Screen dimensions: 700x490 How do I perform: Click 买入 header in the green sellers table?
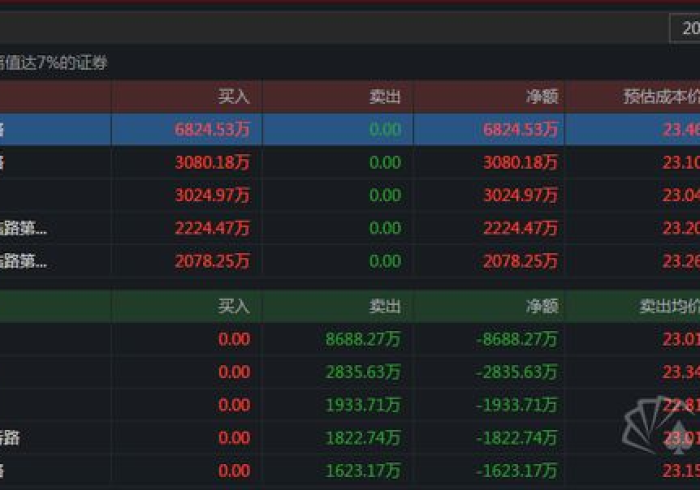point(233,306)
